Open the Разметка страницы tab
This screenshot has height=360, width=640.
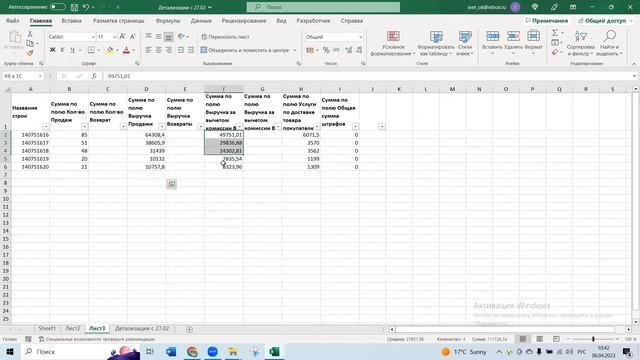118,21
